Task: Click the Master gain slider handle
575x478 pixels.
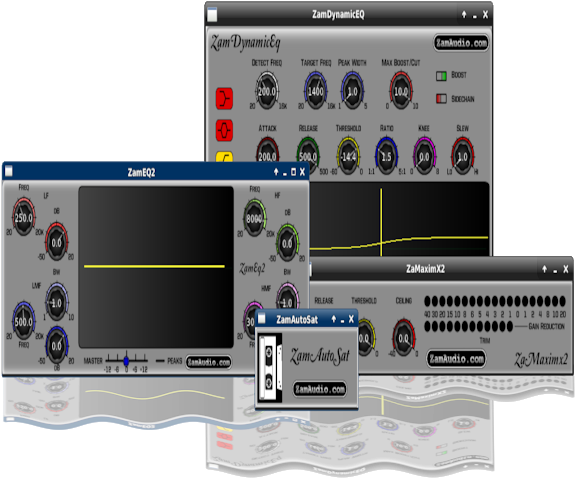Action: tap(126, 361)
